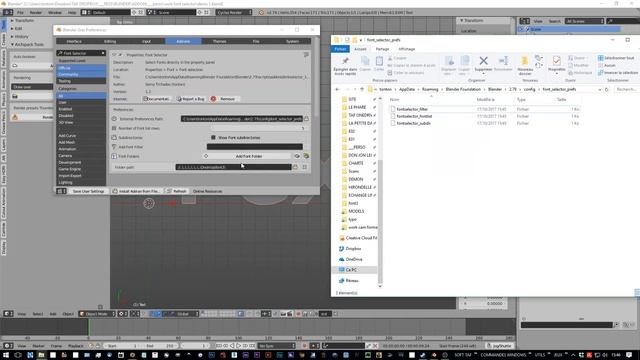The height and width of the screenshot is (360, 640).
Task: Go back in Explorer navigation
Action: click(337, 89)
